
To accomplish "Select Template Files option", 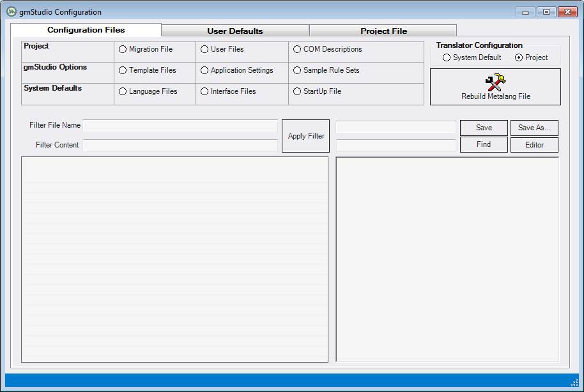I will pos(123,71).
